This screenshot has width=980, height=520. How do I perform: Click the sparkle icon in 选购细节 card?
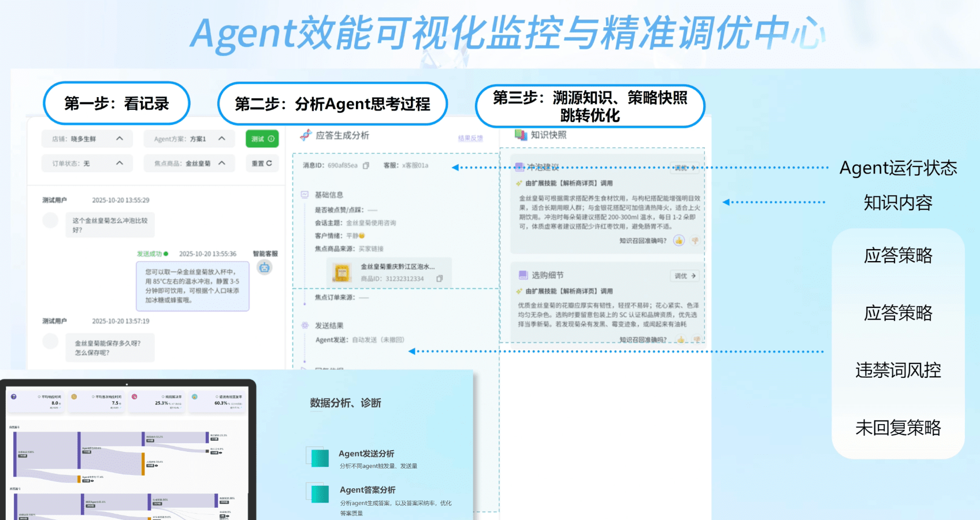pos(519,291)
